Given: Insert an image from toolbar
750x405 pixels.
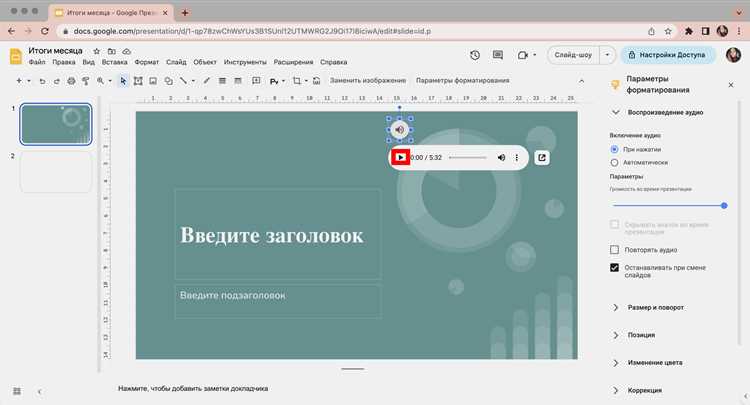Looking at the screenshot, I should 153,81.
